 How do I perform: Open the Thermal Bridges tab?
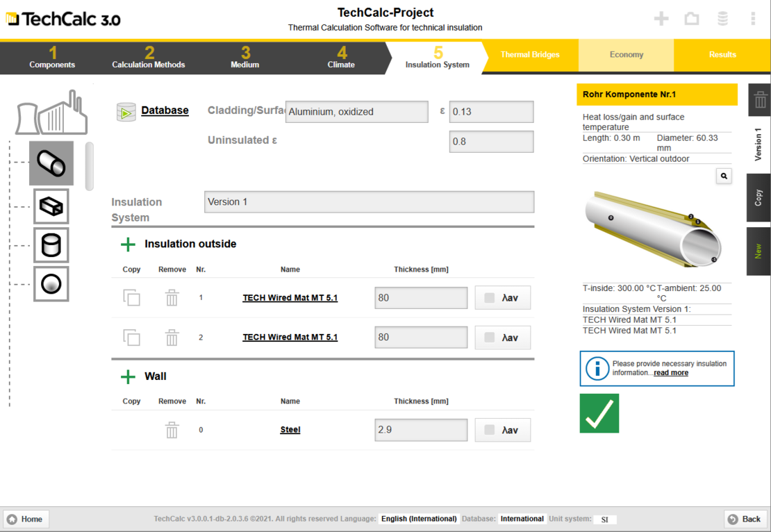(530, 55)
